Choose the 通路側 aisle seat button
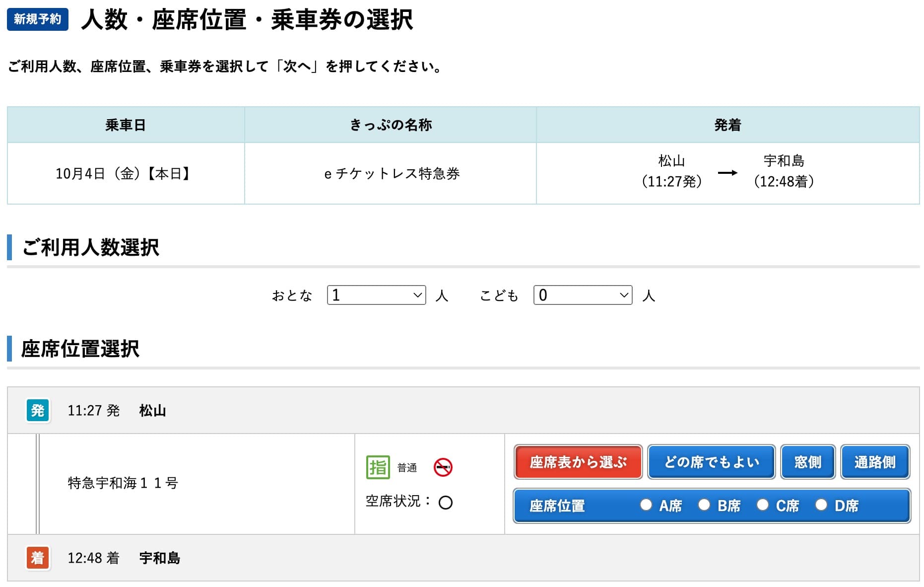Screen dimensions: 924x587 point(875,462)
